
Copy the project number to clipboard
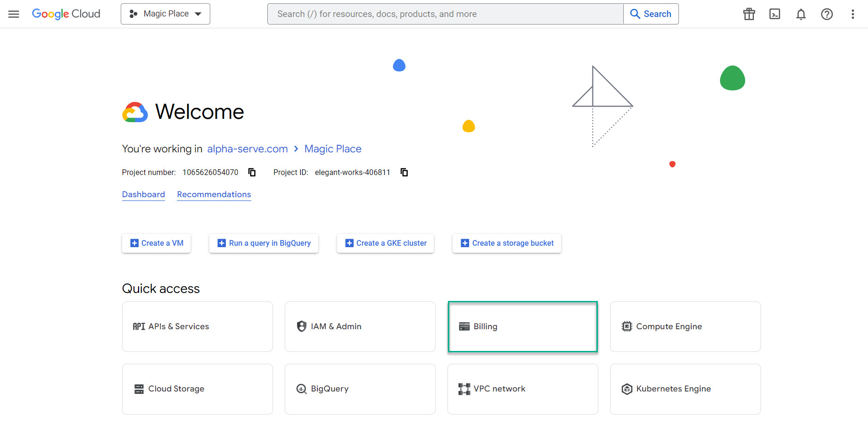point(252,172)
